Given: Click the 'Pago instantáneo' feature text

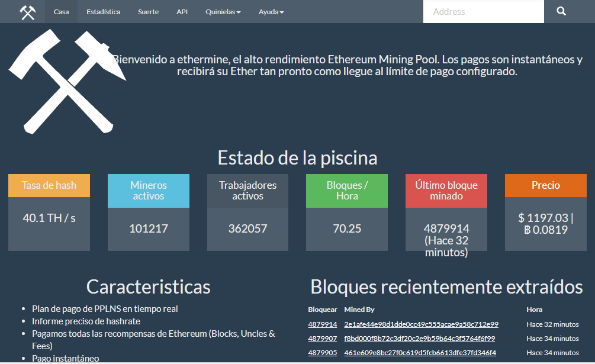Looking at the screenshot, I should (x=66, y=359).
